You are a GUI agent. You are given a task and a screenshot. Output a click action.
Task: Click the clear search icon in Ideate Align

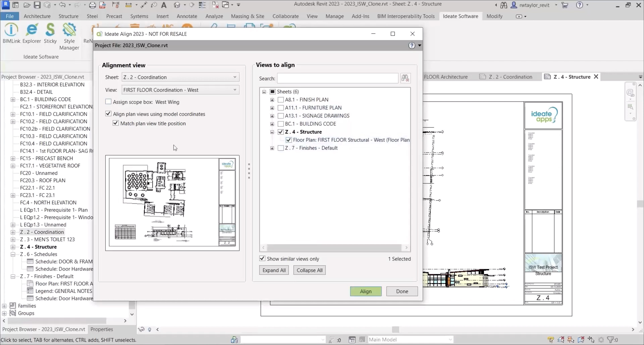pyautogui.click(x=405, y=78)
